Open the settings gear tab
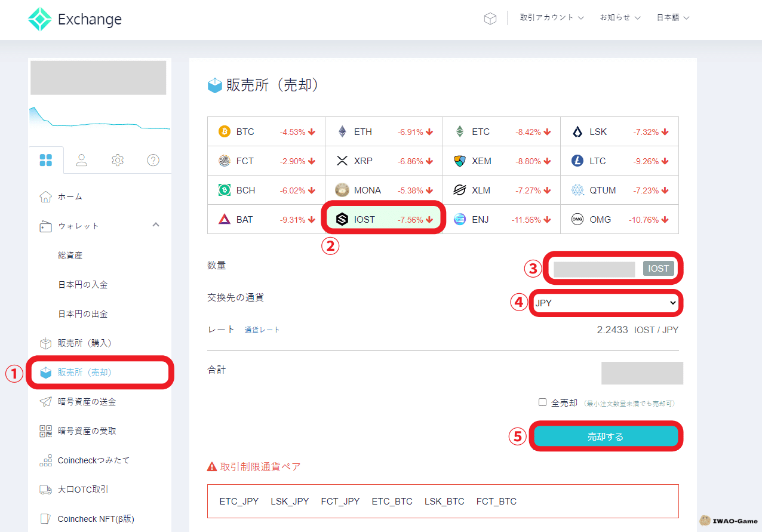762x532 pixels. 118,160
